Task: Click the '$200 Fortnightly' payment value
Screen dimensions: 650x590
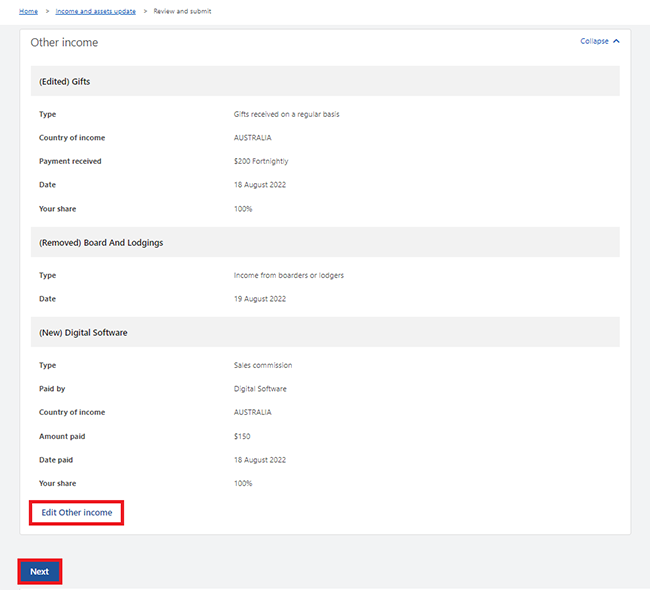Action: pyautogui.click(x=261, y=161)
